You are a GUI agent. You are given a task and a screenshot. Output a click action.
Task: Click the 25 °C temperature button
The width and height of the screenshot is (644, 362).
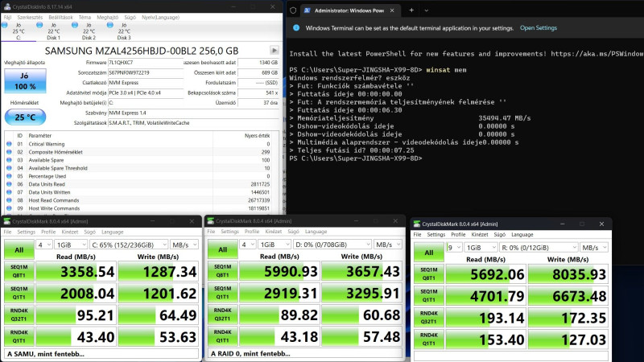coord(25,117)
